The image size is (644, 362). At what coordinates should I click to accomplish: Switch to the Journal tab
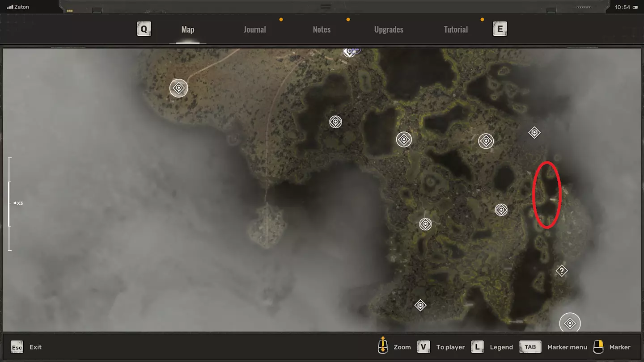click(254, 29)
